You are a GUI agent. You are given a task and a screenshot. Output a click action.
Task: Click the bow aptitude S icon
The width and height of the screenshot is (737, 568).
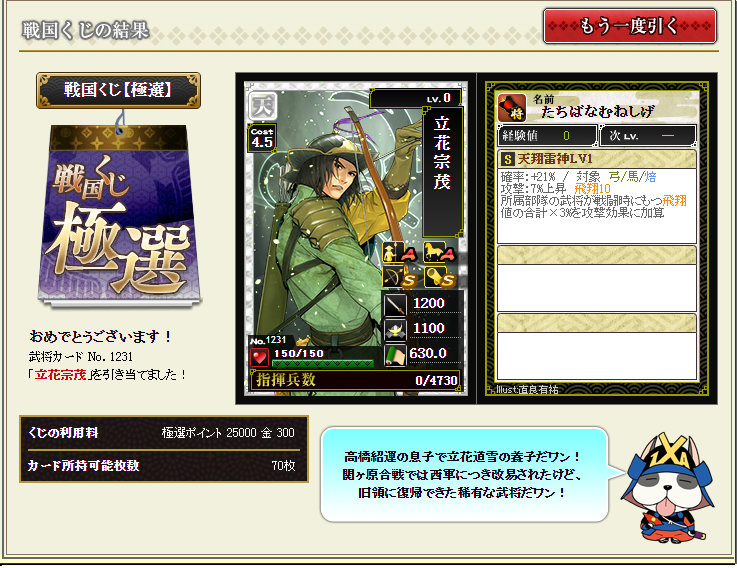pos(400,277)
